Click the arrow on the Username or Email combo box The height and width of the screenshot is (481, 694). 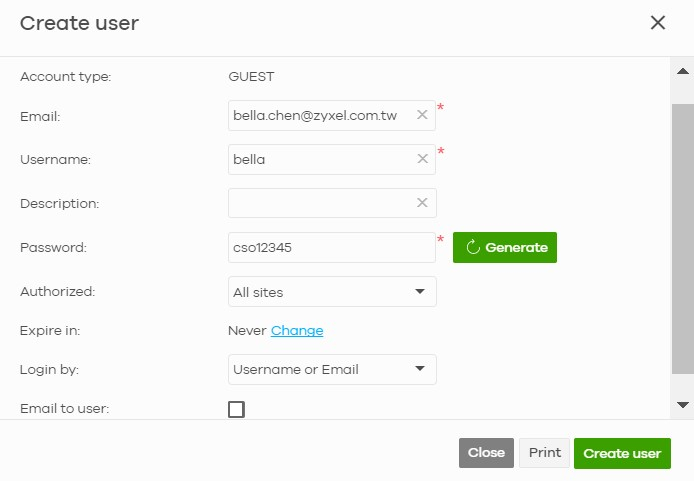pyautogui.click(x=420, y=369)
